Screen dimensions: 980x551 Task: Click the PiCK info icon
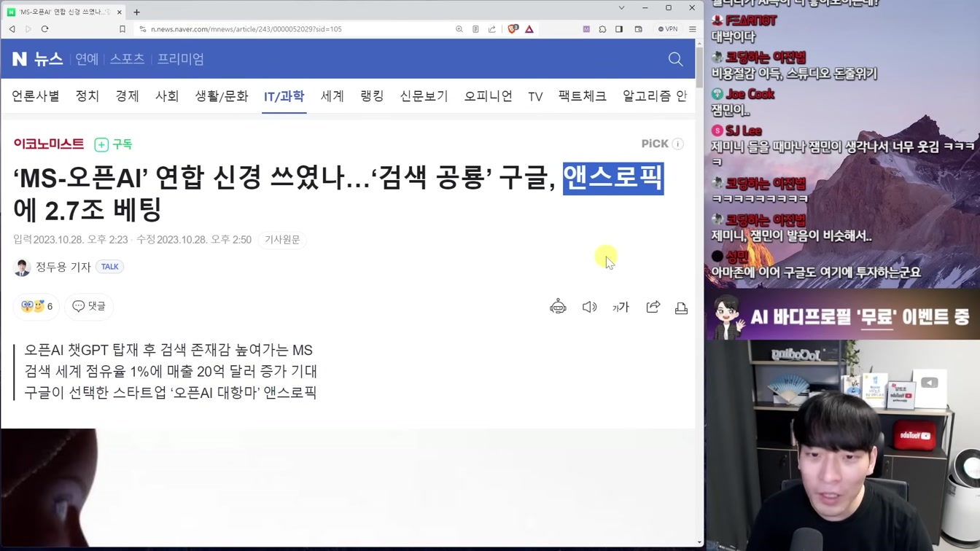coord(678,144)
